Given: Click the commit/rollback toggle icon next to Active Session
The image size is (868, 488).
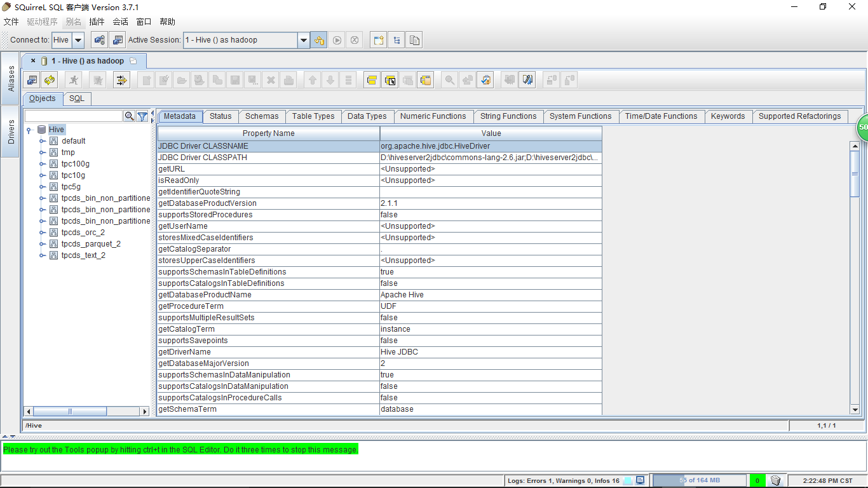Looking at the screenshot, I should (x=319, y=40).
